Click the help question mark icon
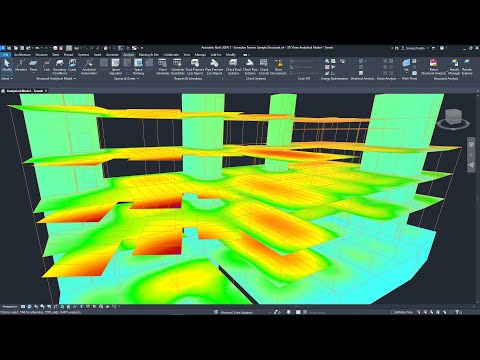 [x=442, y=48]
